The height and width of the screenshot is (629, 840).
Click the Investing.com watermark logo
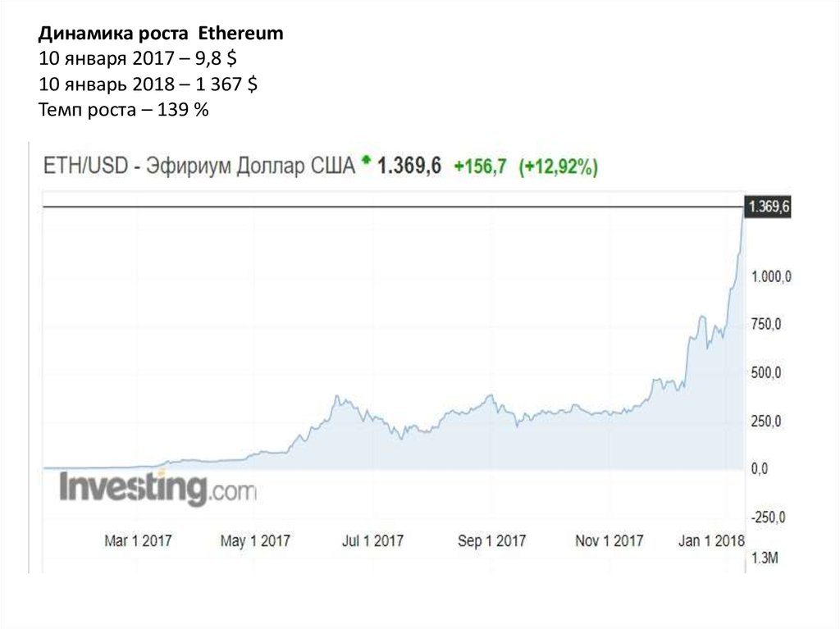point(157,490)
